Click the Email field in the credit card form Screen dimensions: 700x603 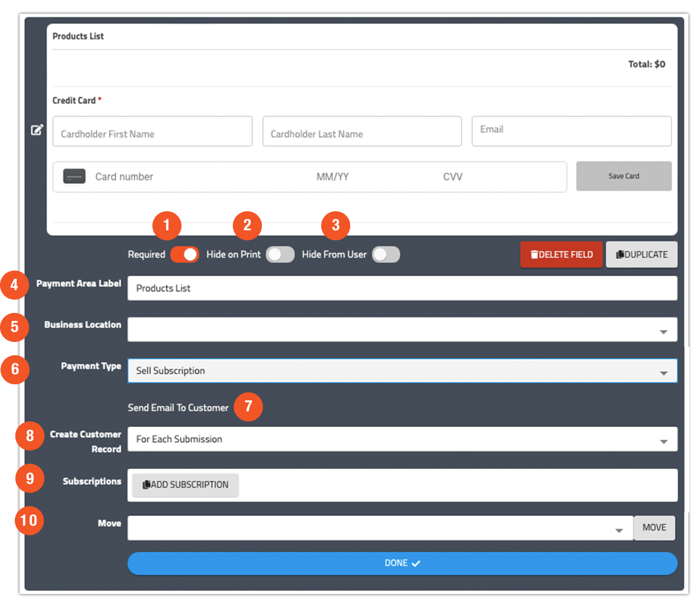click(x=571, y=131)
